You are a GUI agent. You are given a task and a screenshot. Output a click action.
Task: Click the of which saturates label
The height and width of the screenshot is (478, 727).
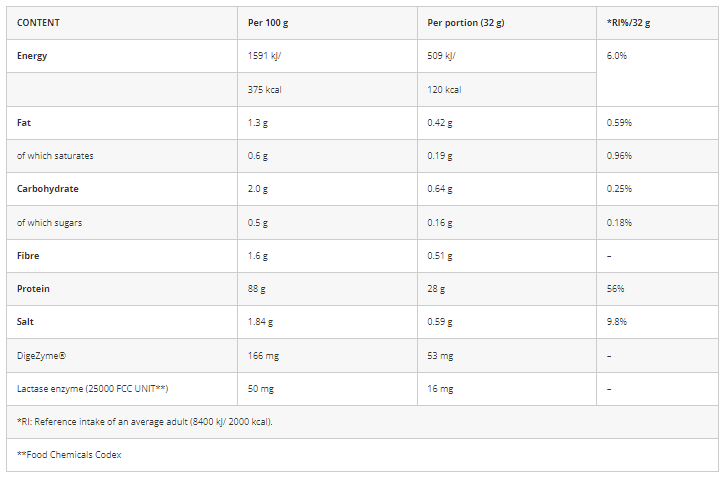coord(55,156)
